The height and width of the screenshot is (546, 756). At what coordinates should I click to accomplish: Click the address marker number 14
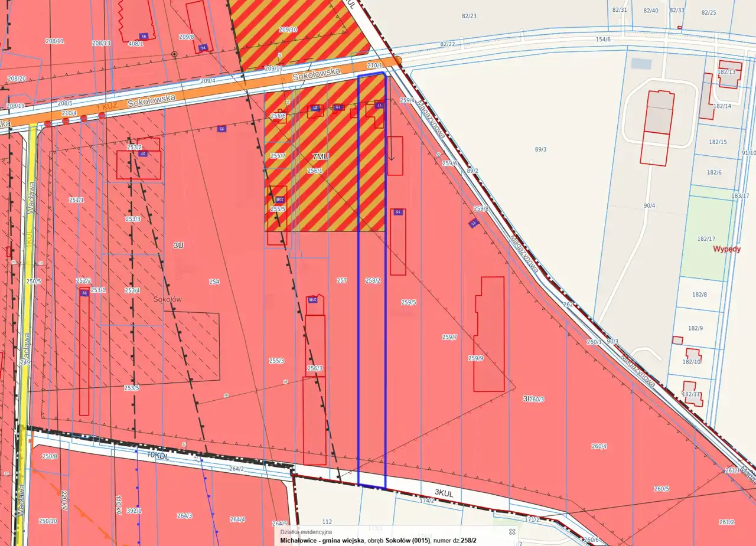(x=203, y=47)
